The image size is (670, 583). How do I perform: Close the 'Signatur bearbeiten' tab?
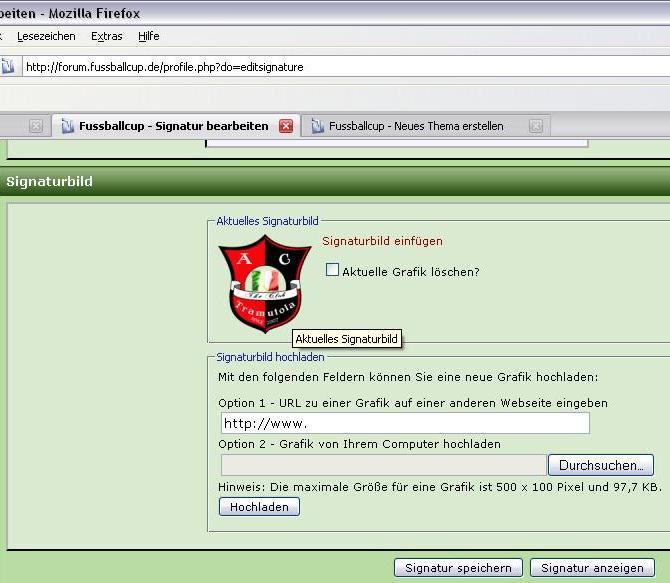click(286, 126)
